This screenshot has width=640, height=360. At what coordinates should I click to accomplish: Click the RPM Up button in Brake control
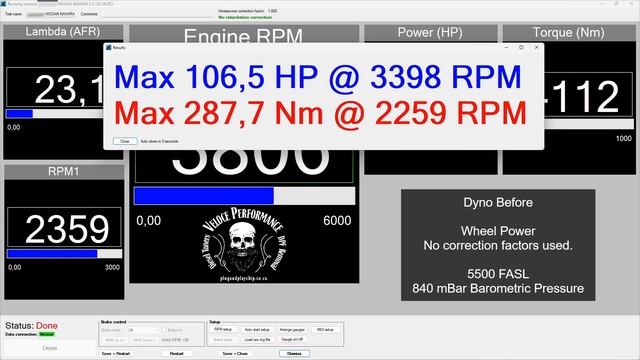[115, 340]
